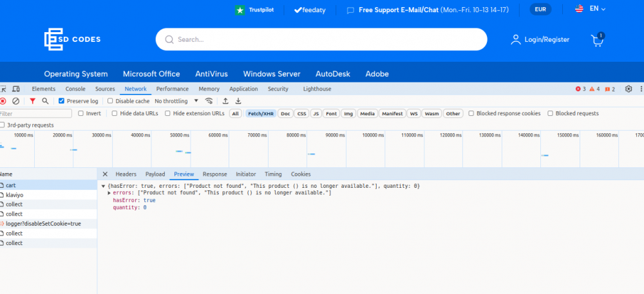Toggle the device toolbar icon

coord(16,89)
